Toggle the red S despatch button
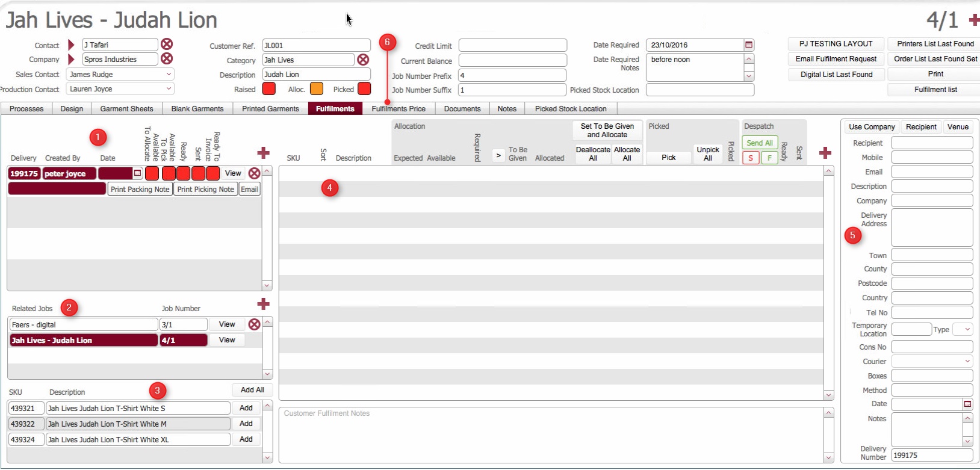 point(751,158)
